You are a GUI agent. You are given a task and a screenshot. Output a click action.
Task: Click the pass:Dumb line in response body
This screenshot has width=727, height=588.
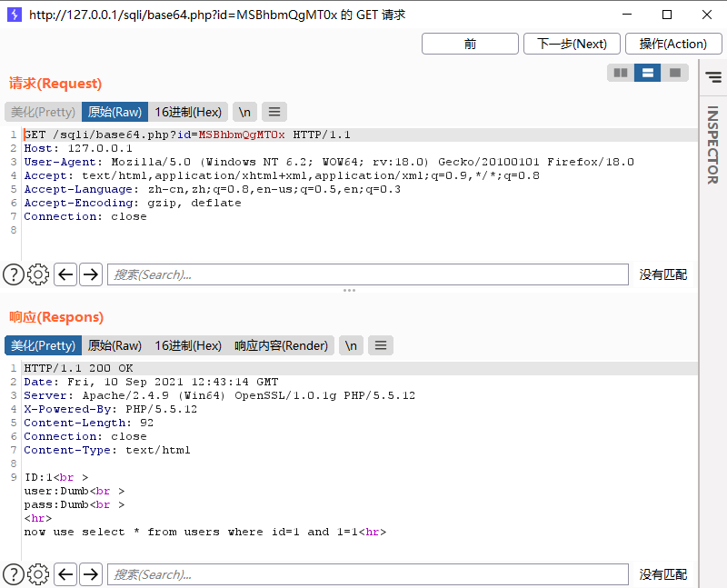(75, 504)
